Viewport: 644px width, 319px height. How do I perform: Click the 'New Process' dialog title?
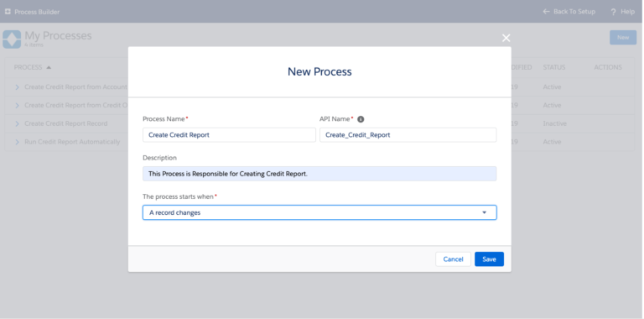coord(319,71)
